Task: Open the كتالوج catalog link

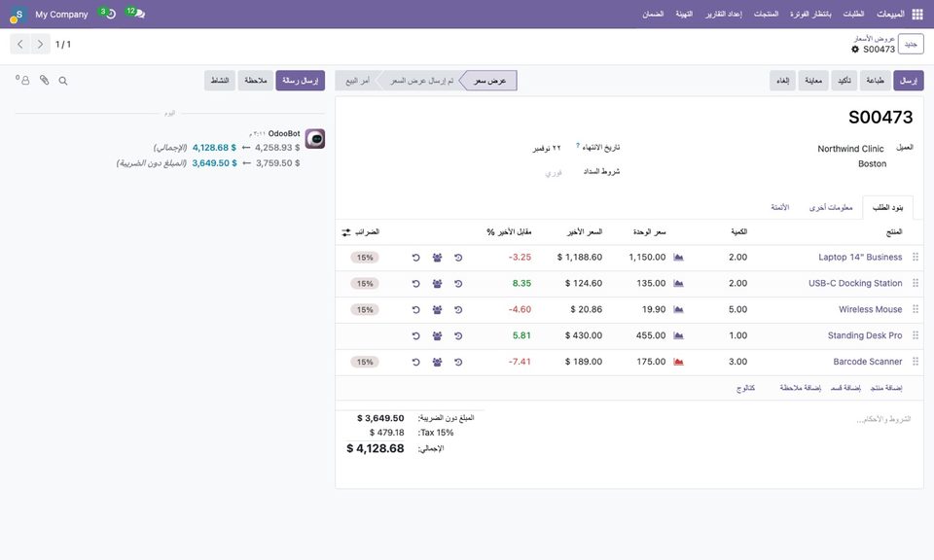Action: [746, 388]
